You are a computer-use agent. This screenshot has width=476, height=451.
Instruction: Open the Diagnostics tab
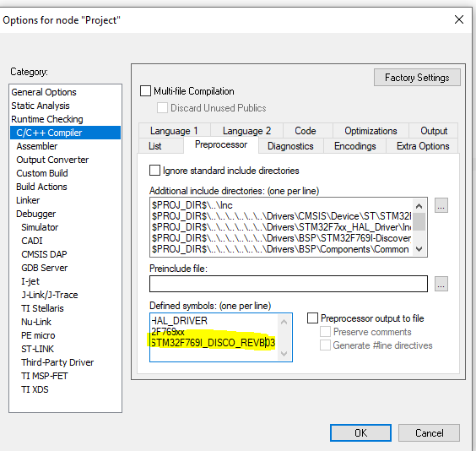[290, 146]
